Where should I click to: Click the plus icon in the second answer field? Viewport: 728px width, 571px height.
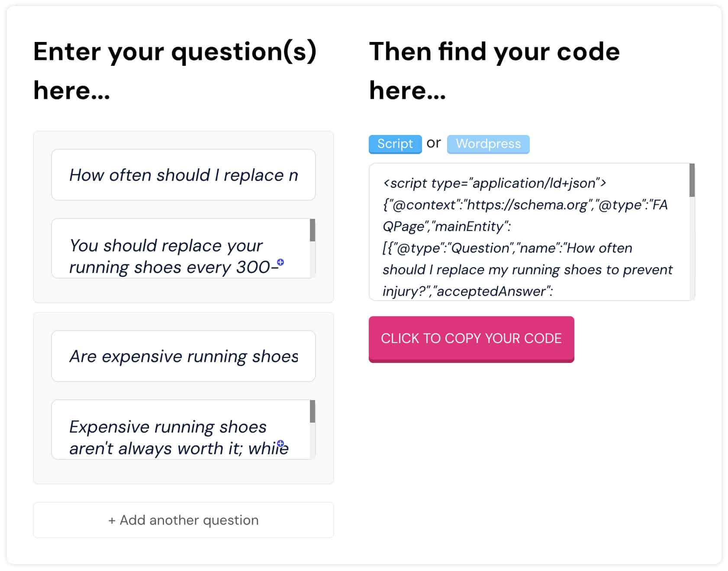tap(281, 443)
